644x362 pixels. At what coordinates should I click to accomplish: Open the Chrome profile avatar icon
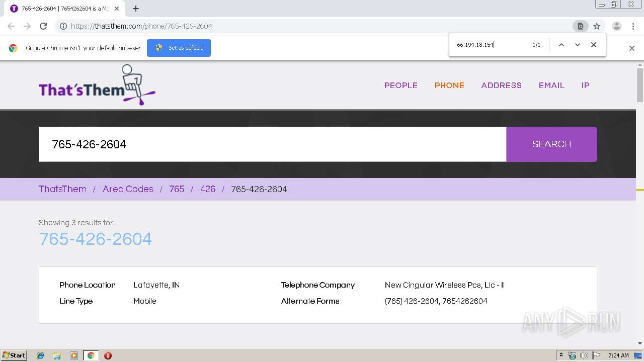(x=617, y=26)
